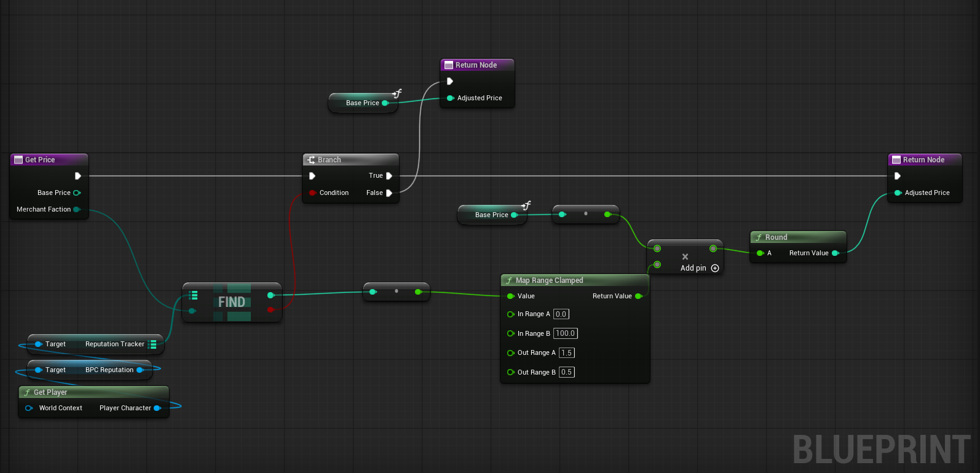Edit the Out Range A value field 1.5
This screenshot has width=980, height=473.
[567, 353]
